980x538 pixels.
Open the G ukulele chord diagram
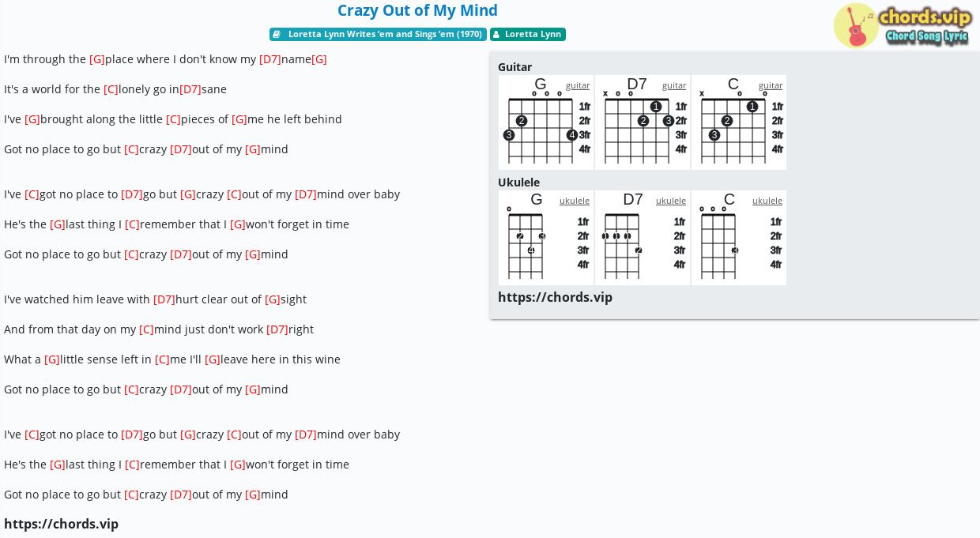(x=546, y=238)
